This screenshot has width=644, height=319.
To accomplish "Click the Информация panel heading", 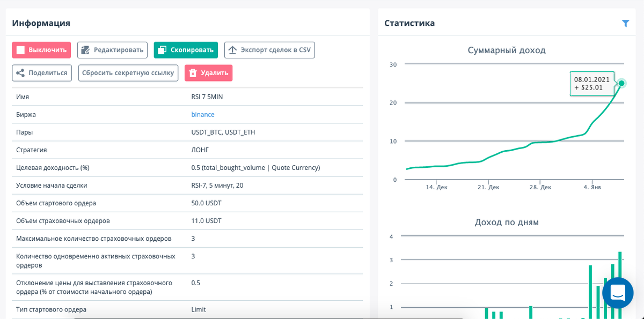I will [41, 23].
